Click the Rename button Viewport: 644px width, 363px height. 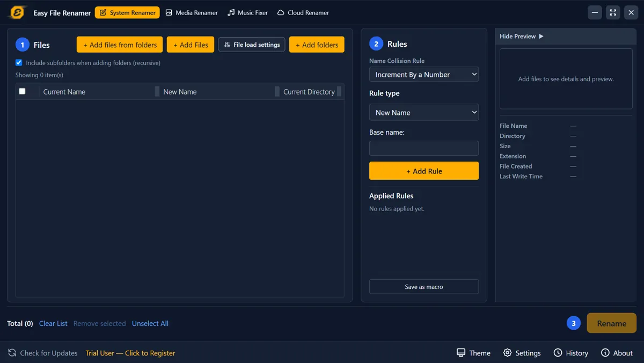(x=612, y=323)
